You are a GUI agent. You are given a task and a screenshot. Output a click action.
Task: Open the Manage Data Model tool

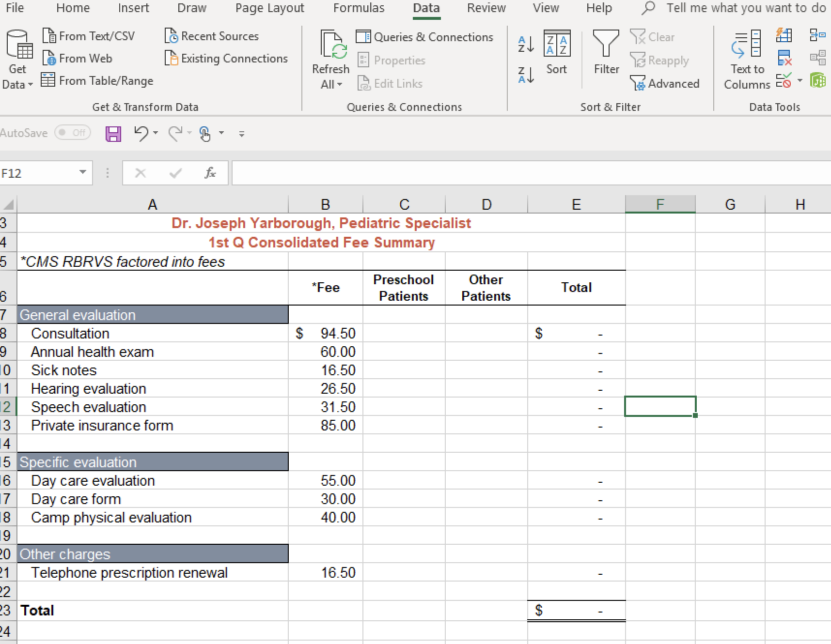pos(818,79)
